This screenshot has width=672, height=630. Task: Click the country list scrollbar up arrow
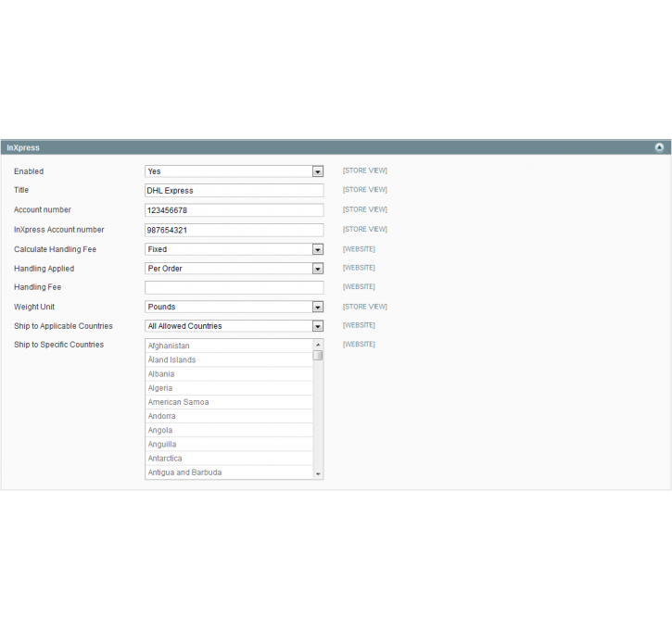(318, 345)
